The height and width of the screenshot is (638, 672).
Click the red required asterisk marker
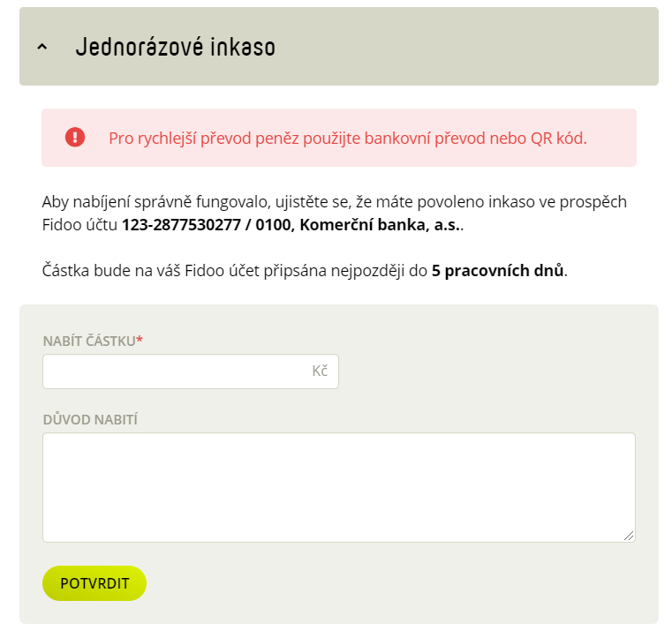pyautogui.click(x=140, y=340)
